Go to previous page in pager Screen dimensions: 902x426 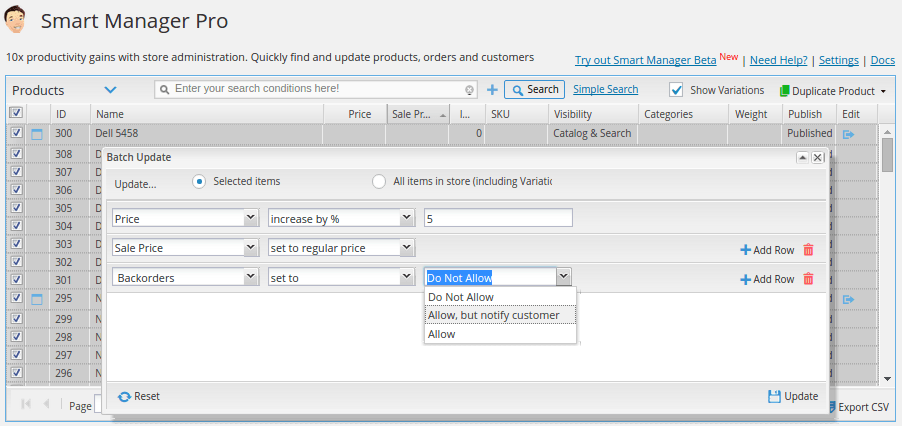tap(46, 404)
